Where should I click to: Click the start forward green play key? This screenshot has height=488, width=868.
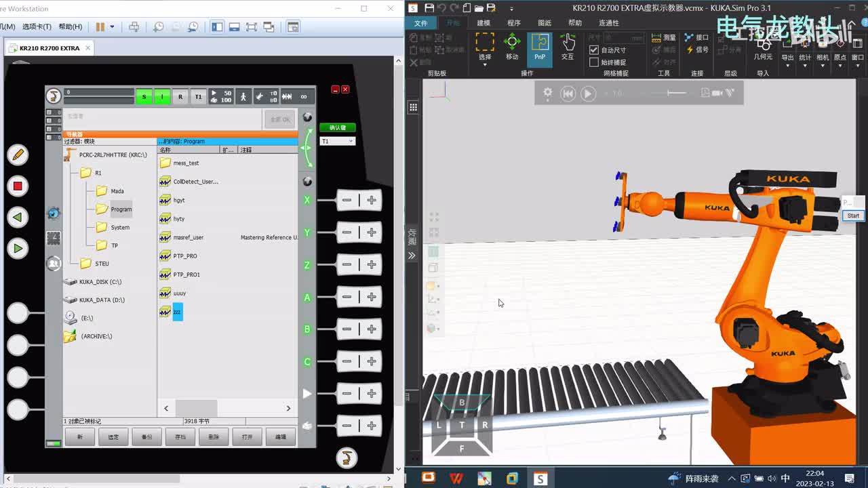[18, 249]
